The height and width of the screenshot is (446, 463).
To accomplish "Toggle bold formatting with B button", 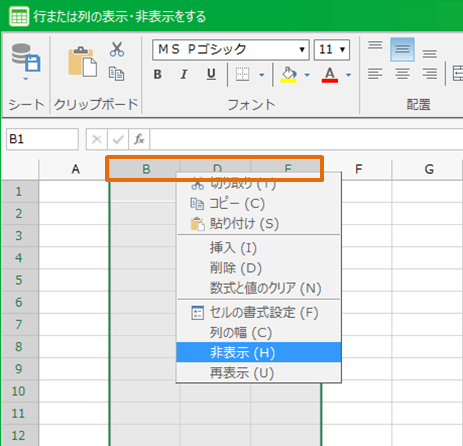I will click(x=158, y=74).
